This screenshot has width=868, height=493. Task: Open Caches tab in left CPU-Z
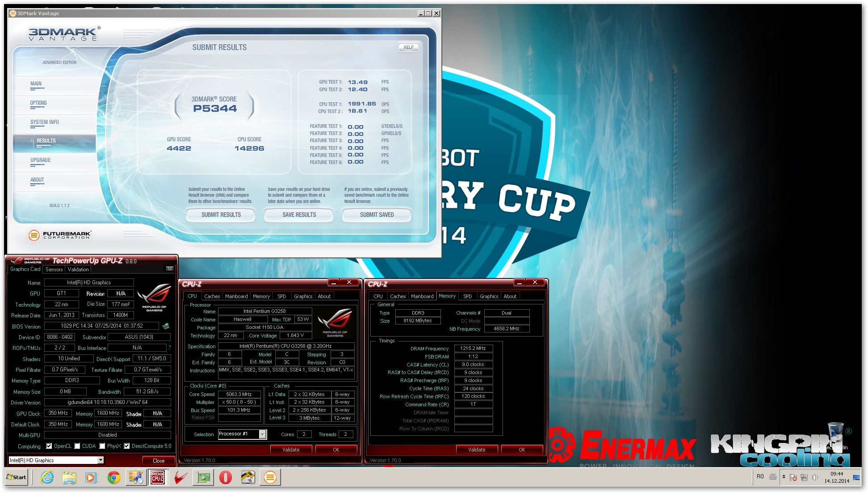pos(212,296)
